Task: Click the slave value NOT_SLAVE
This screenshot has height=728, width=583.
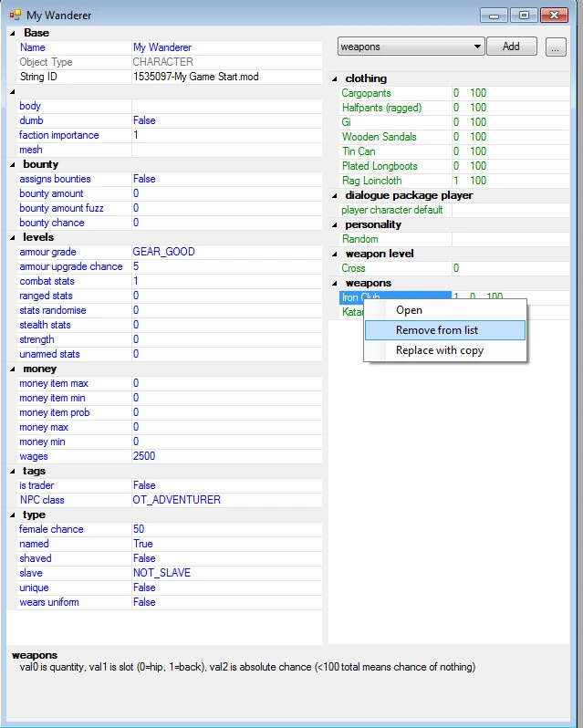Action: (x=226, y=574)
